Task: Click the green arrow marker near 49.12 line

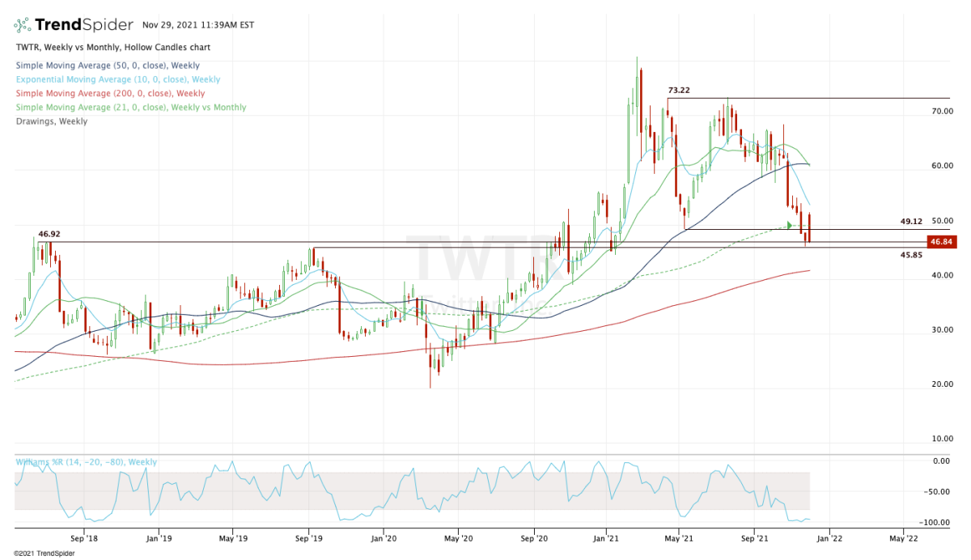Action: pos(790,226)
